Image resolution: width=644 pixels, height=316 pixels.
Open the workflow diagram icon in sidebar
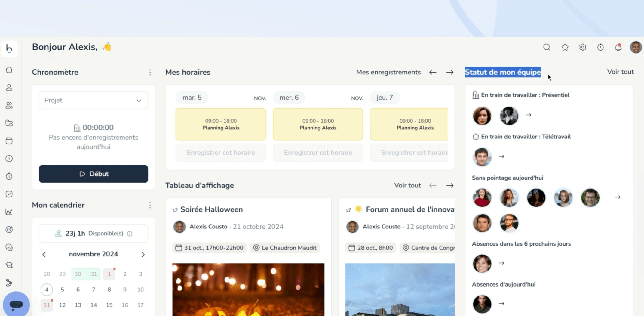9,283
